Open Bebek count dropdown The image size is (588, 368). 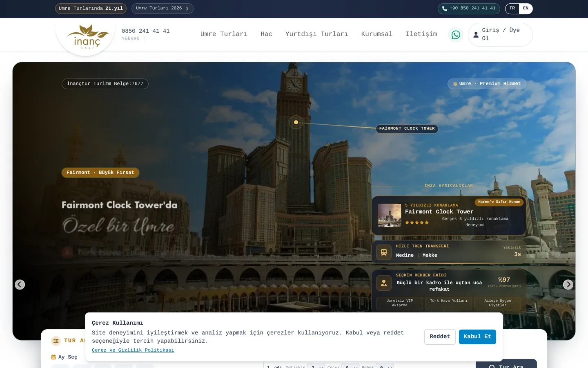(385, 366)
